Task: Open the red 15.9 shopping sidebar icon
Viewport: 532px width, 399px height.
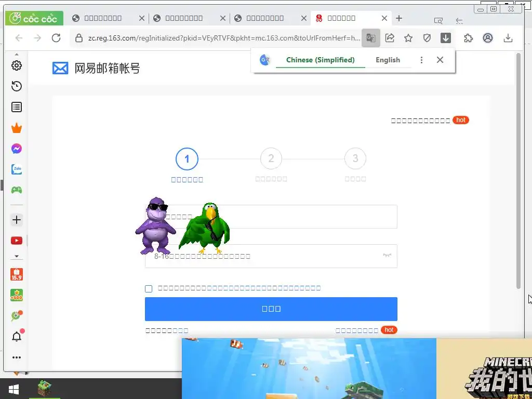Action: click(x=17, y=274)
